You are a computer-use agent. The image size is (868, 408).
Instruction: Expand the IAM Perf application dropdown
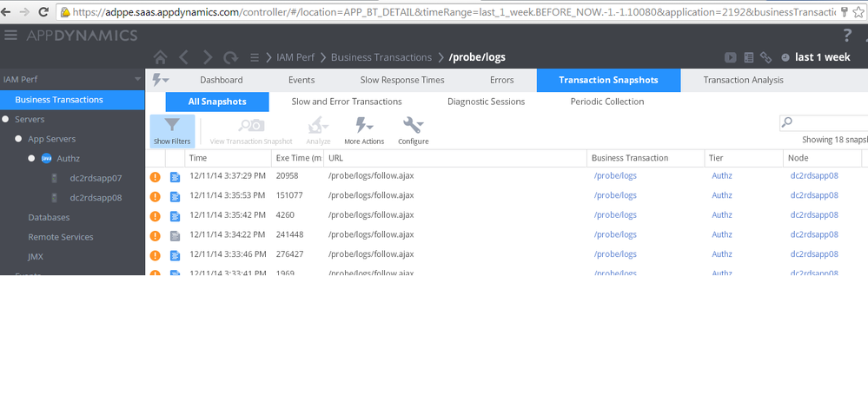(x=138, y=80)
